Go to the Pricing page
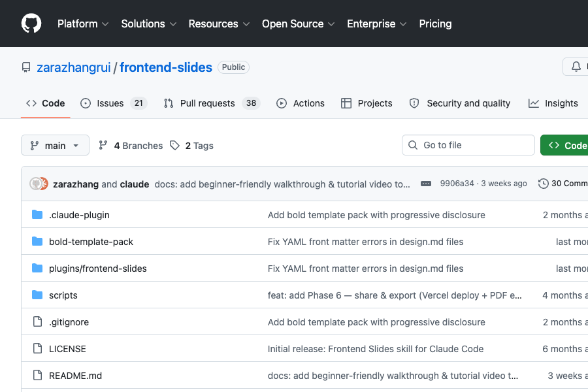Viewport: 588px width, 392px height. [435, 24]
